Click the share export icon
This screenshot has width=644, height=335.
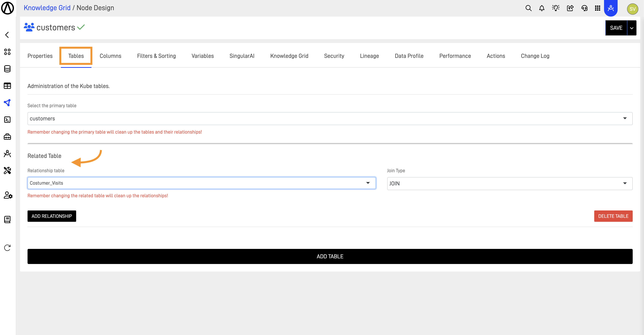coord(570,8)
